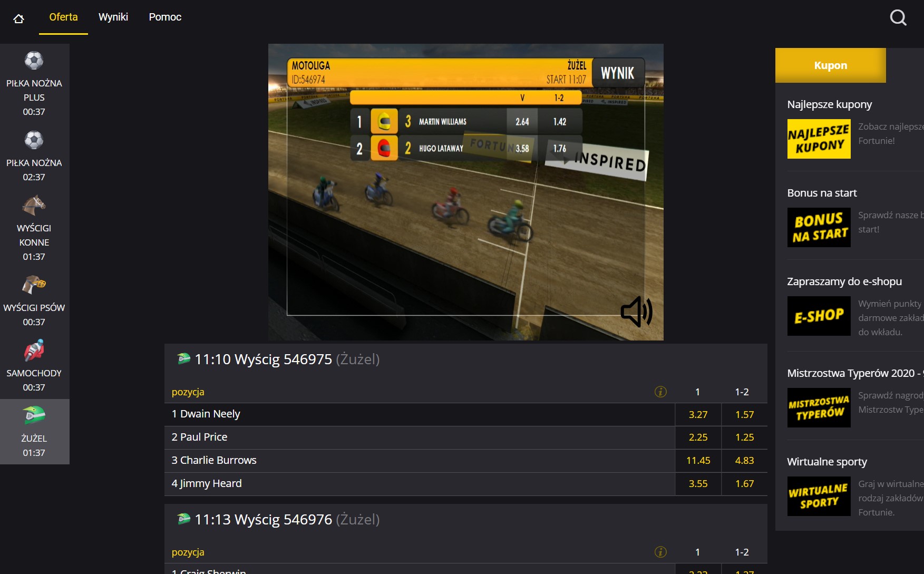The width and height of the screenshot is (924, 574).
Task: Click helmet icon beside 11:10 Wyścig 546975
Action: click(183, 359)
